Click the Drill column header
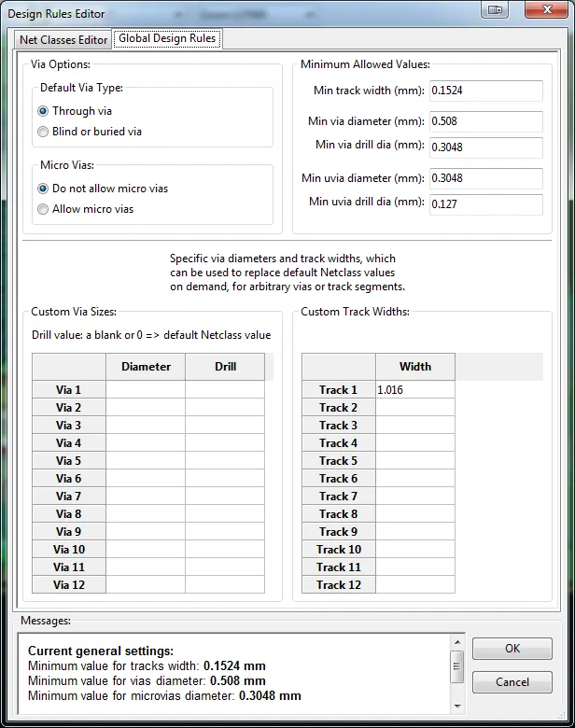Image resolution: width=575 pixels, height=728 pixels. (x=225, y=367)
